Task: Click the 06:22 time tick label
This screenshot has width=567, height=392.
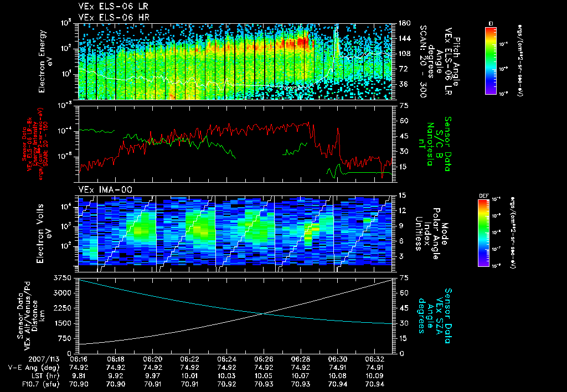Action: [x=189, y=359]
